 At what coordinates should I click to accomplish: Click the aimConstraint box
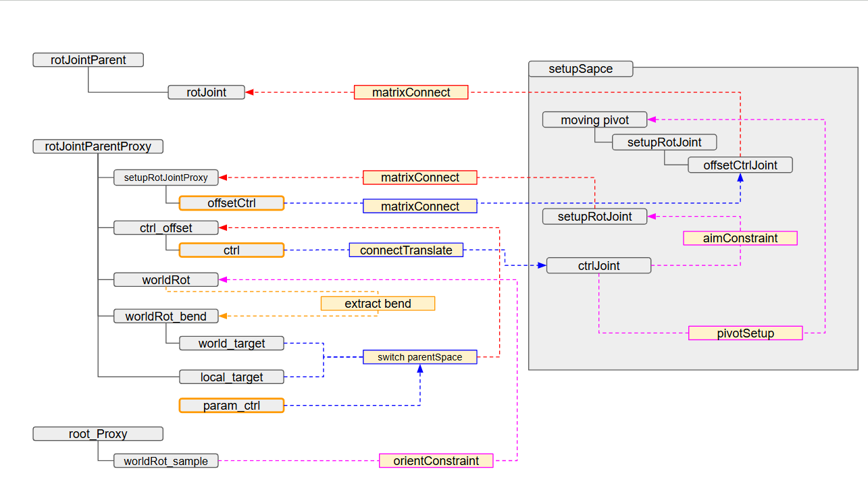740,238
